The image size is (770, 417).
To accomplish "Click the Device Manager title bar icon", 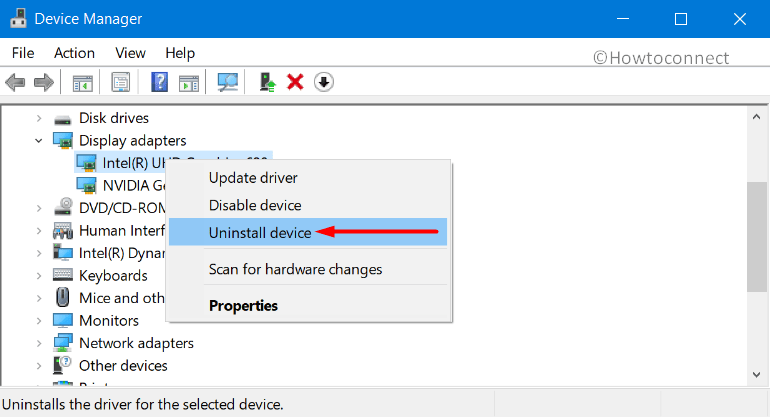I will (x=18, y=19).
